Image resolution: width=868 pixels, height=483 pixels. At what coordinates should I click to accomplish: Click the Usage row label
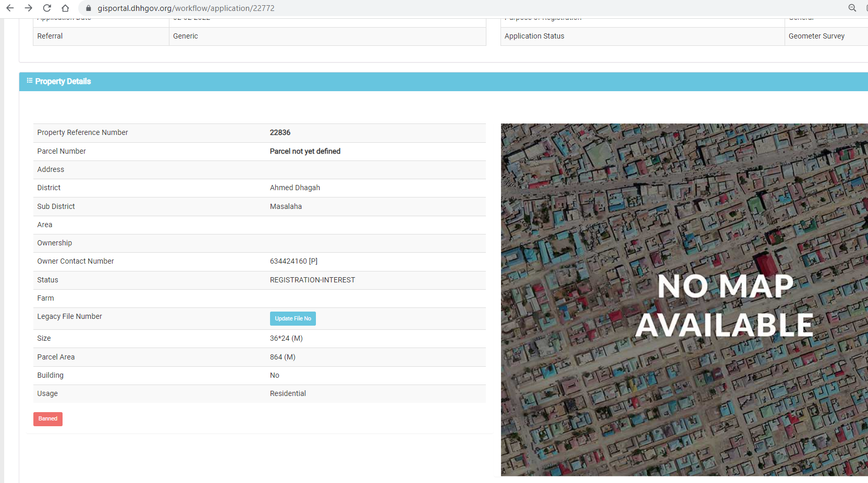point(47,393)
